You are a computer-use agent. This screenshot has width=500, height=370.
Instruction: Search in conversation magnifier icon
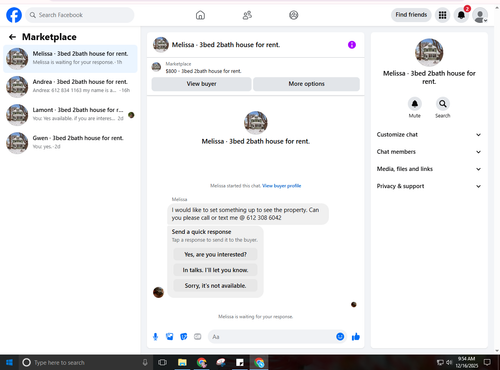click(x=443, y=104)
